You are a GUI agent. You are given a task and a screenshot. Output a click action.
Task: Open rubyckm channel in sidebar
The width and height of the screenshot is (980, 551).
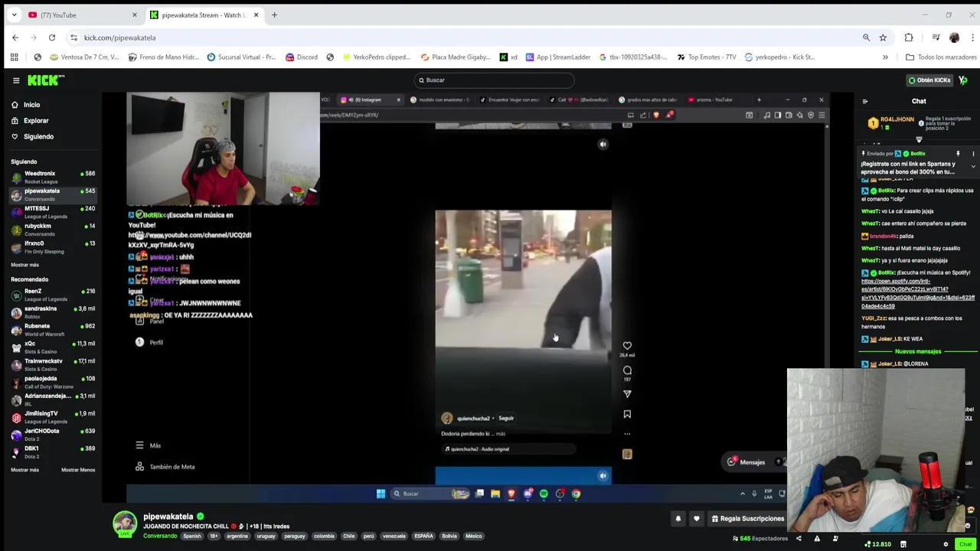coord(54,230)
